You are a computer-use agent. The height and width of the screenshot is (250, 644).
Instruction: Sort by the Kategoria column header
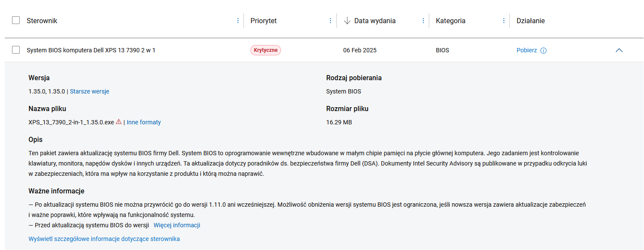(450, 21)
